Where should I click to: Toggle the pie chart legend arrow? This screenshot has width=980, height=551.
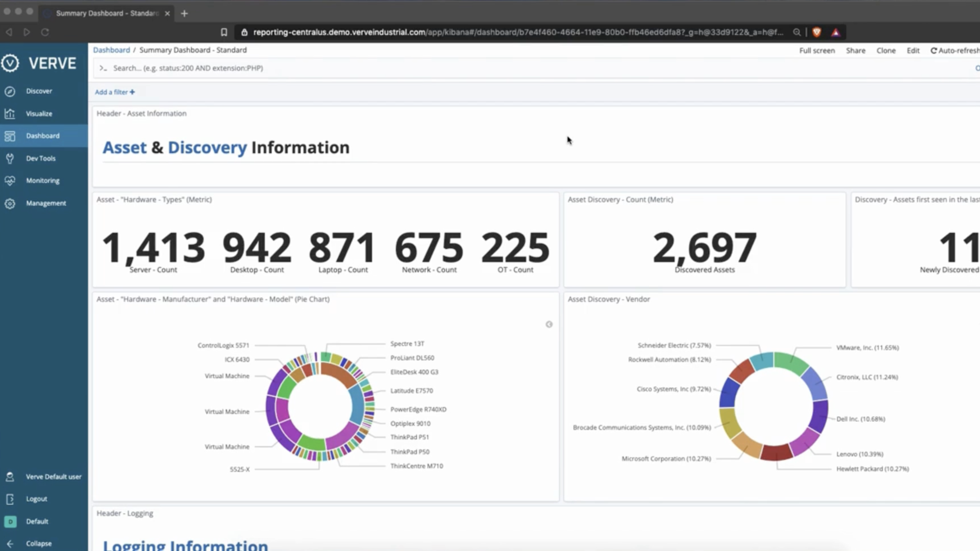[x=549, y=324]
